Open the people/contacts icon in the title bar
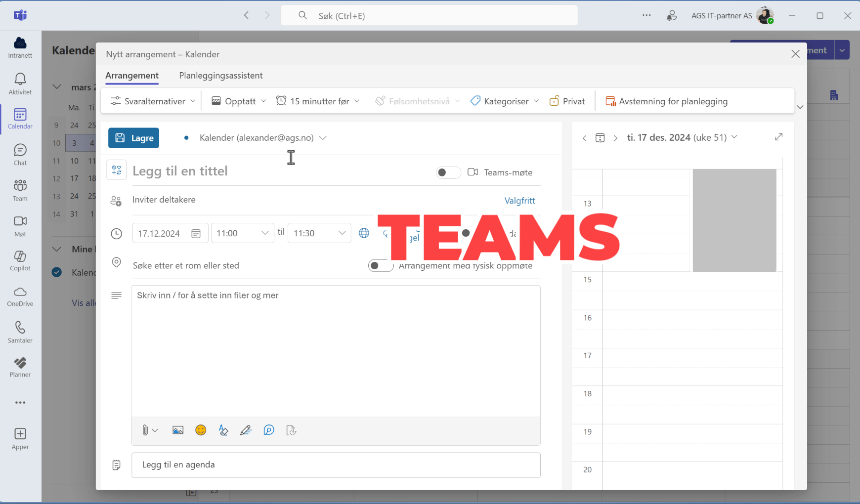 [671, 15]
